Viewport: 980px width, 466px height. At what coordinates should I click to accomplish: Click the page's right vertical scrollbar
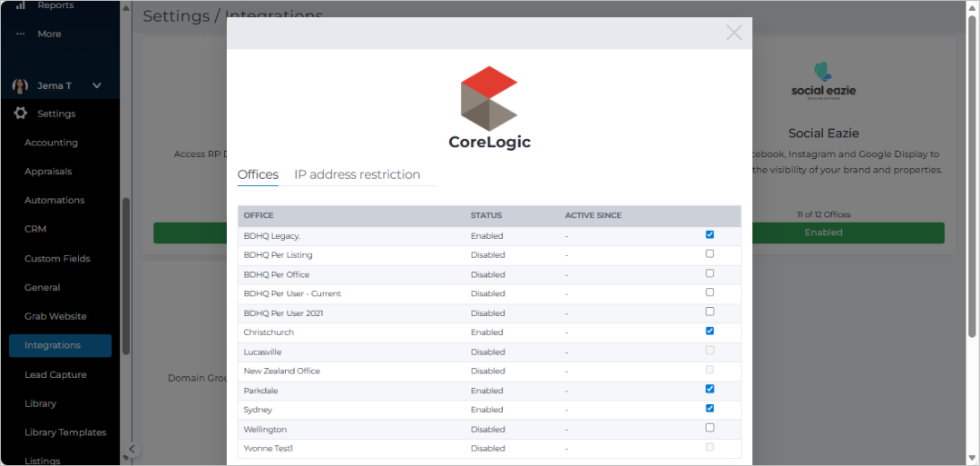(972, 177)
